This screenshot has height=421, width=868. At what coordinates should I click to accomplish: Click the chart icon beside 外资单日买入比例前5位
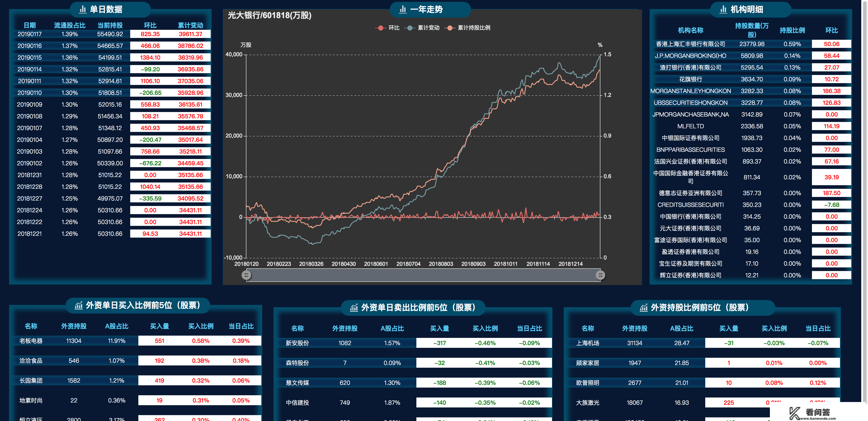[x=78, y=306]
